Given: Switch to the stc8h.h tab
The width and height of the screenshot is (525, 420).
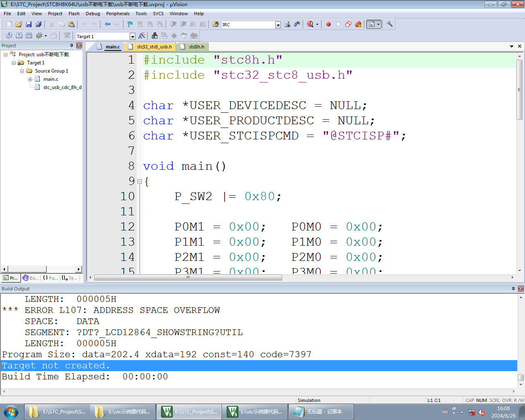Looking at the screenshot, I should click(193, 47).
